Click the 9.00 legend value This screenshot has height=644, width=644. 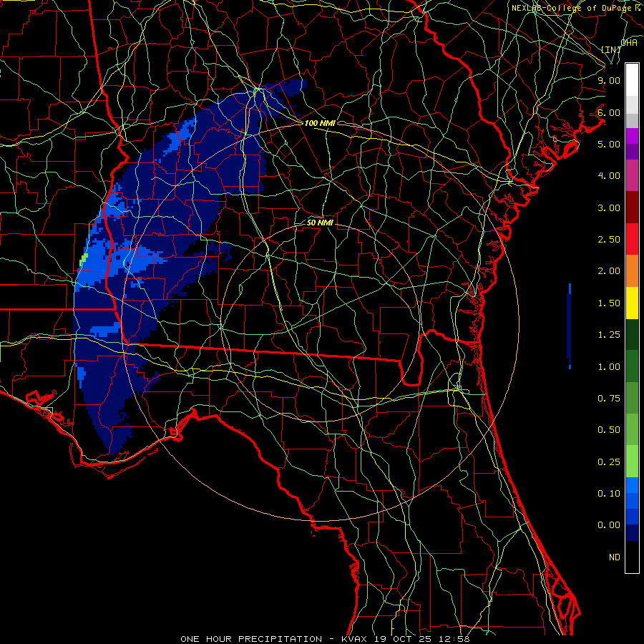[609, 80]
